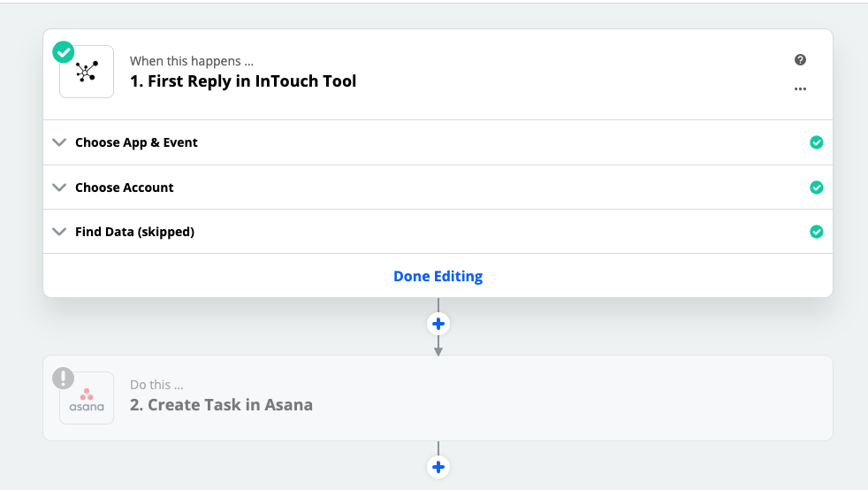Click the green check beside Choose Account
Image resolution: width=868 pixels, height=490 pixels.
point(816,188)
